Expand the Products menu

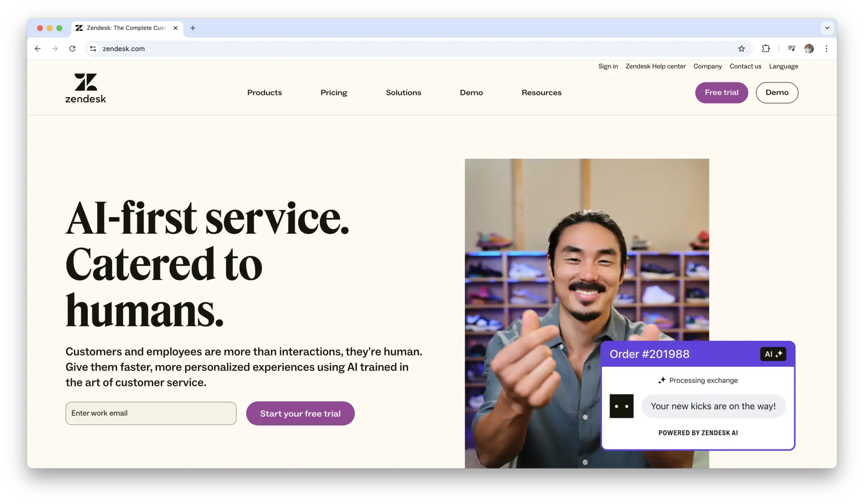(x=264, y=92)
